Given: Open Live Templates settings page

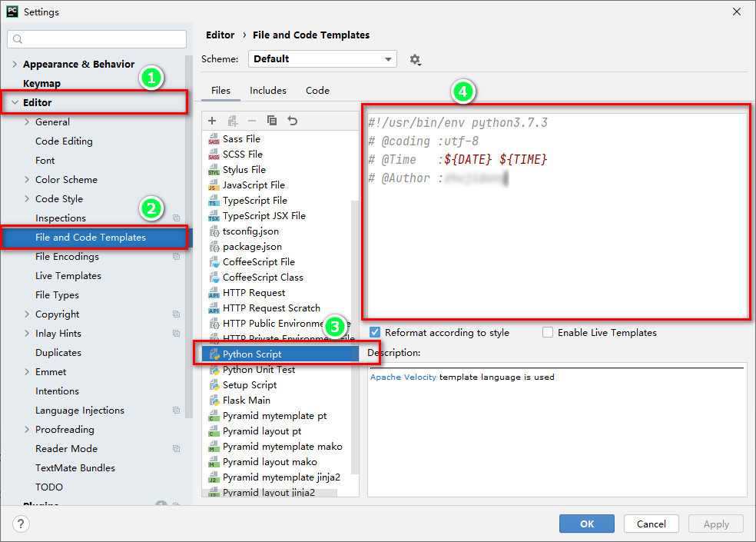Looking at the screenshot, I should point(68,276).
